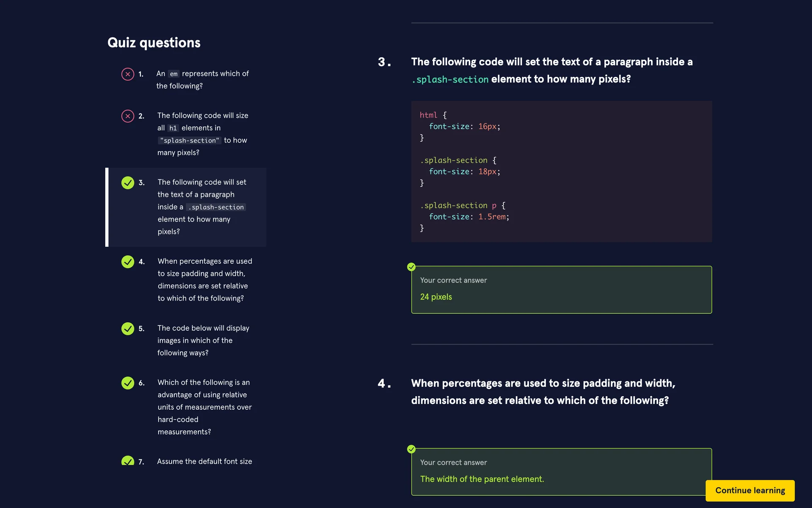Open question 2 about h1 elements sizing
This screenshot has width=812, height=508.
tap(203, 134)
